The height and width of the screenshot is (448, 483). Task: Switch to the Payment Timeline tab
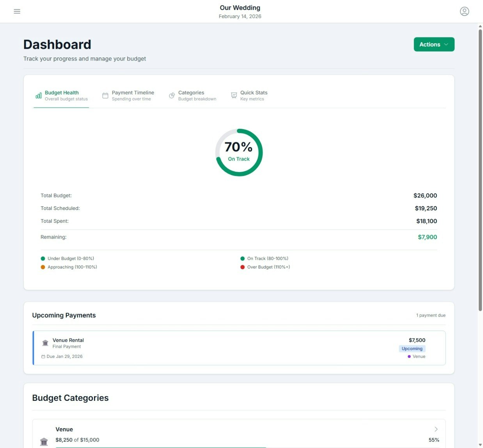(133, 95)
